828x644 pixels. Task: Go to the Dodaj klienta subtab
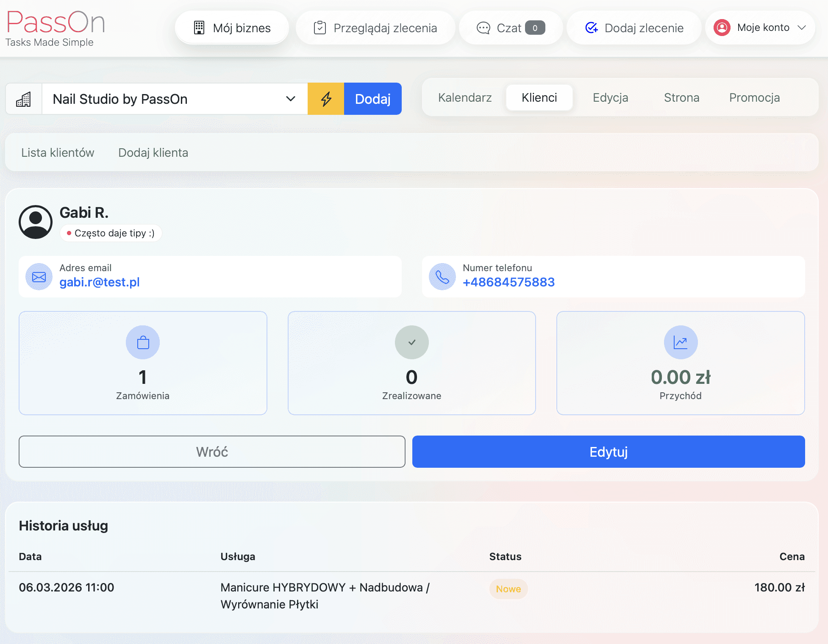click(x=153, y=153)
